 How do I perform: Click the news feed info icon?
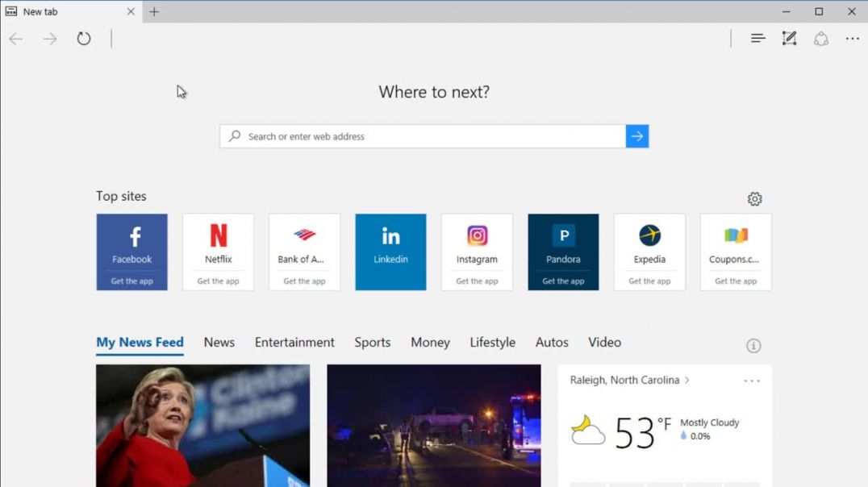click(753, 346)
